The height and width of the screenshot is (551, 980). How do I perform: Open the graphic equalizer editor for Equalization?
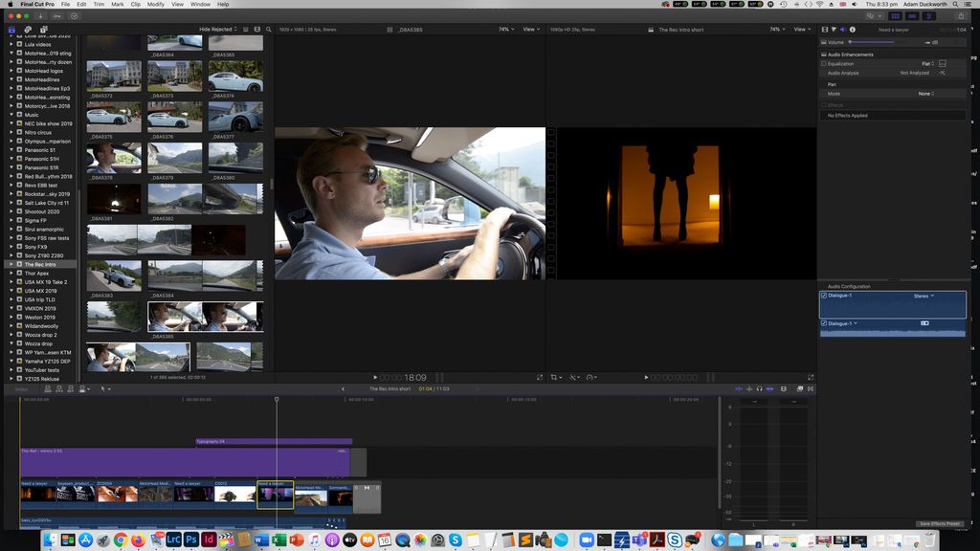pos(942,63)
